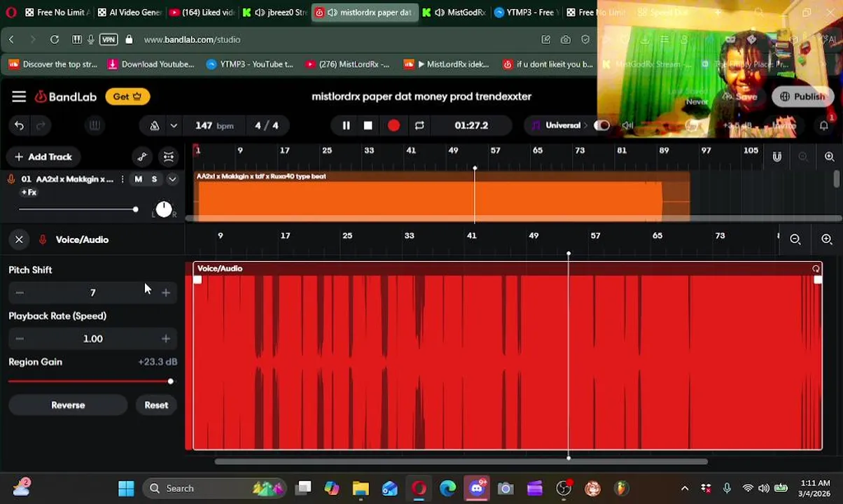Click Add Track
843x504 pixels.
(43, 157)
